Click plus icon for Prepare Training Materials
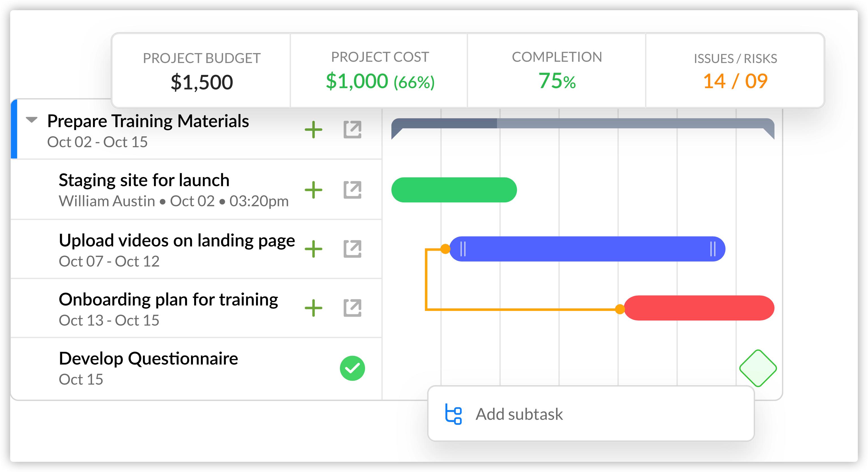This screenshot has height=472, width=868. [x=313, y=130]
